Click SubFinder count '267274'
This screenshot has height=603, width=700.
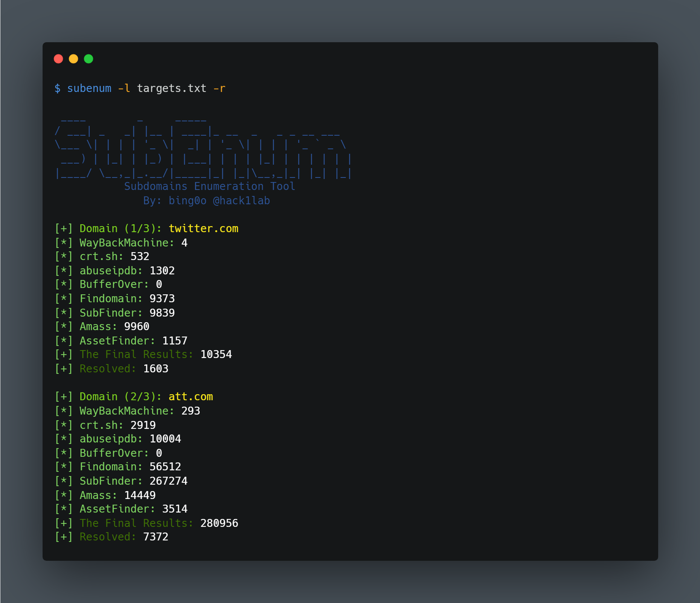(168, 481)
